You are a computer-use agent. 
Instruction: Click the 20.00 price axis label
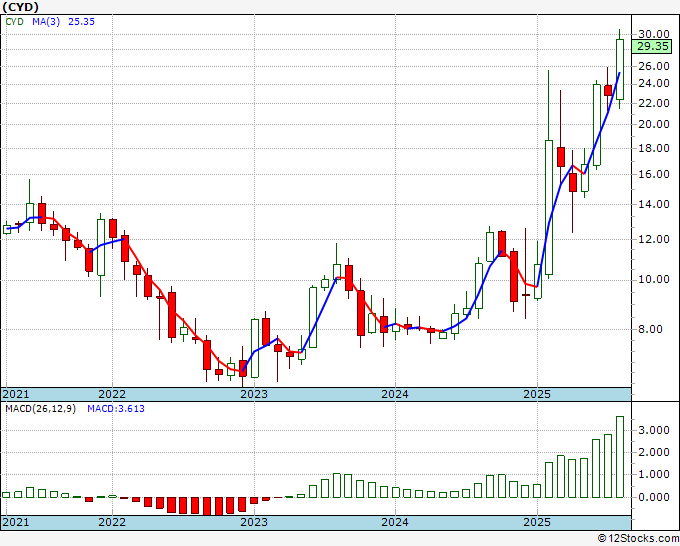pos(654,124)
